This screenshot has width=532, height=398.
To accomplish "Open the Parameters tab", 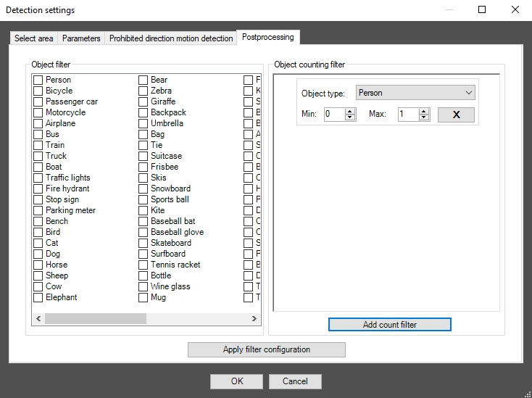I will [81, 38].
